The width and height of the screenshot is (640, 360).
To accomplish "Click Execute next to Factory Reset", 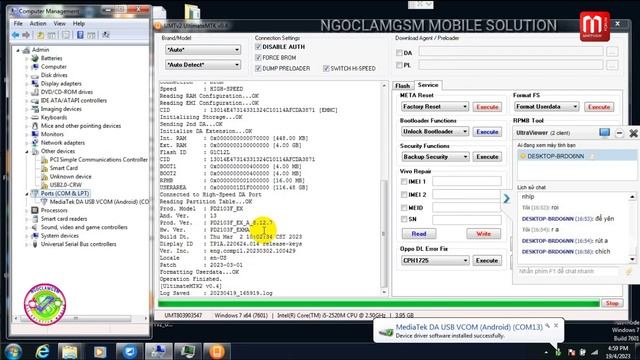I will coord(487,107).
